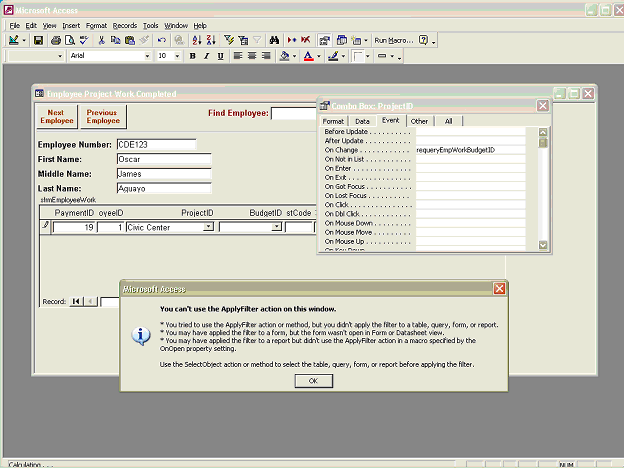Open the View button dropdown arrow
Screen dimensions: 624x468
(24, 40)
